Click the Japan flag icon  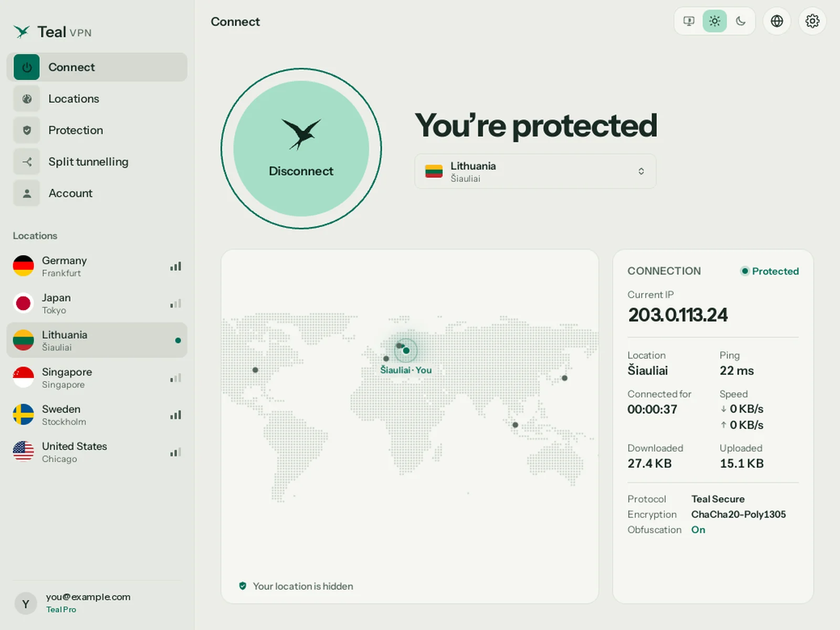coord(24,303)
